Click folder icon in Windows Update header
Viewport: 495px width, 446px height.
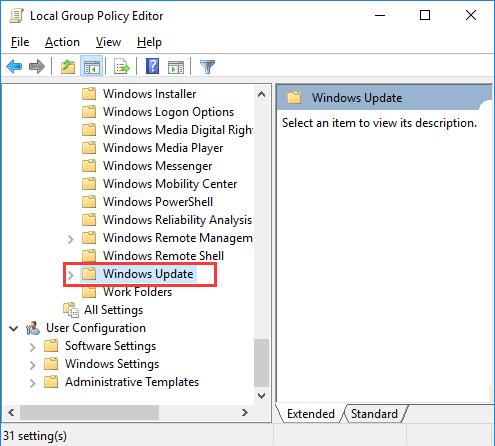pyautogui.click(x=294, y=98)
